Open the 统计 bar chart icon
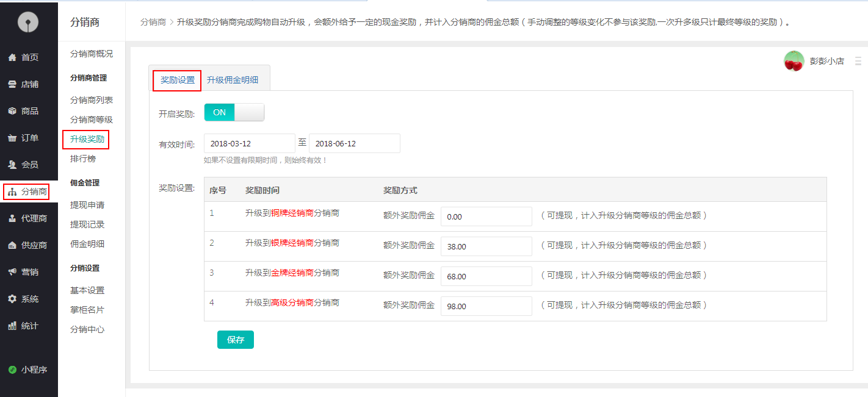868x397 pixels. coord(12,326)
